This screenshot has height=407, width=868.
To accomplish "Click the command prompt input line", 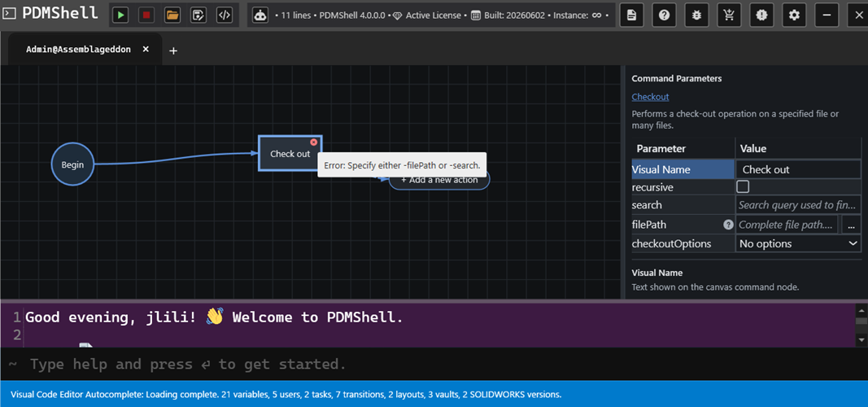I will (x=434, y=364).
